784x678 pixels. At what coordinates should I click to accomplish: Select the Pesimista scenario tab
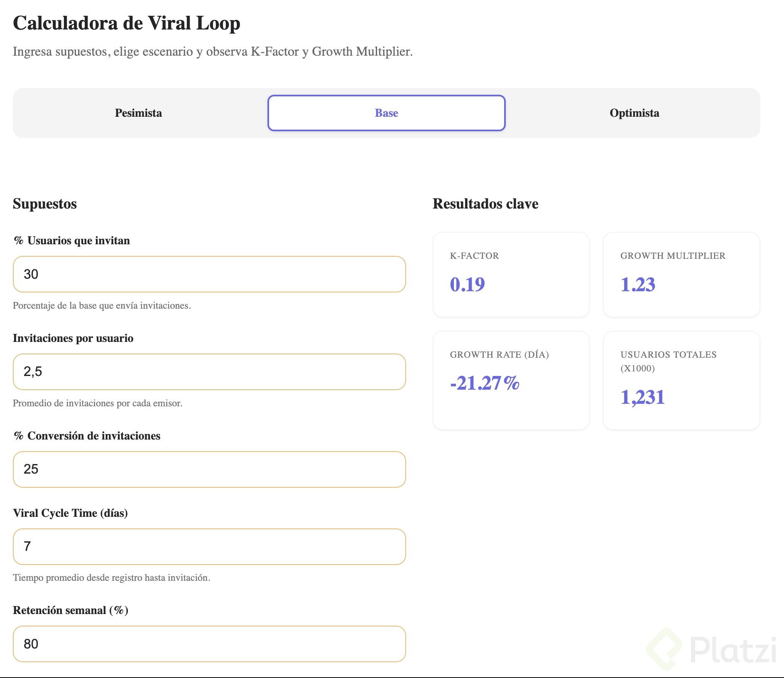(138, 113)
